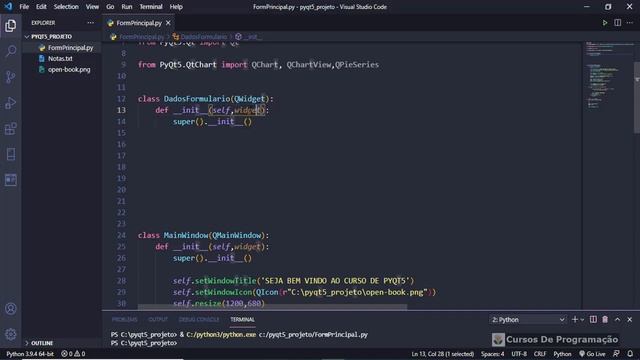Click Python language mode in status bar
Screen dimensions: 640x360
562,354
